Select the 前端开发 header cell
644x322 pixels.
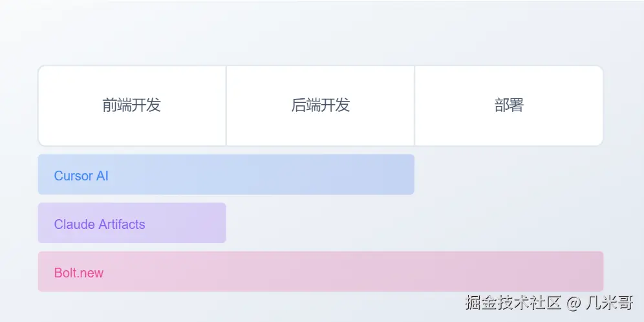coord(132,105)
